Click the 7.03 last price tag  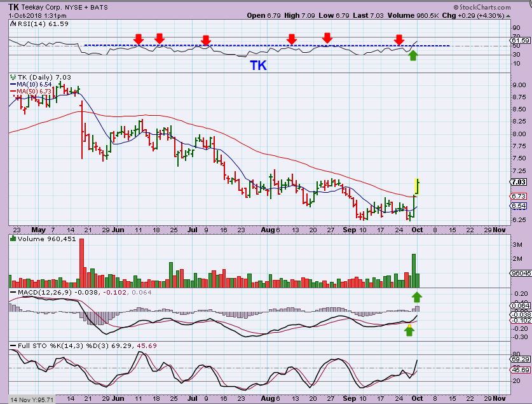pos(519,183)
